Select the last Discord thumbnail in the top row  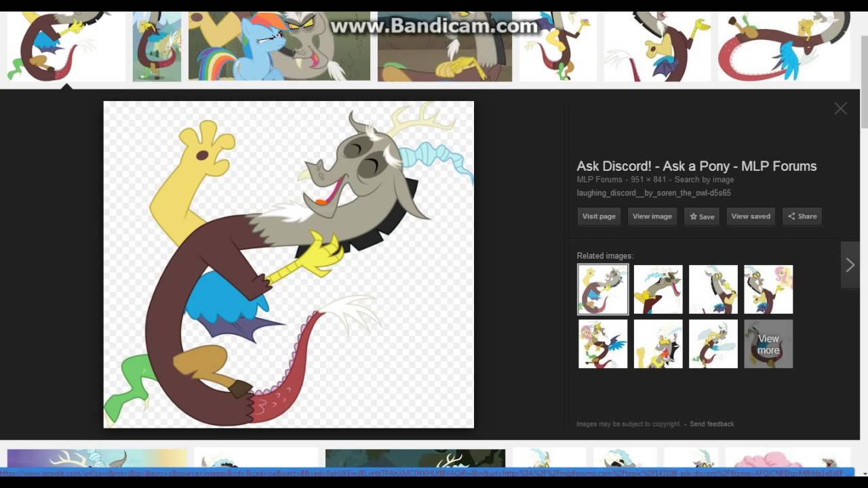(785, 46)
